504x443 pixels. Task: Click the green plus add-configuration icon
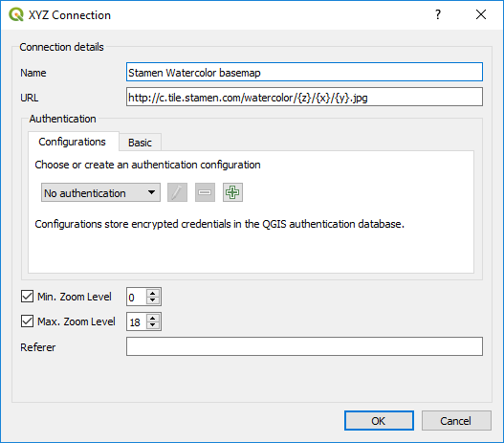232,192
